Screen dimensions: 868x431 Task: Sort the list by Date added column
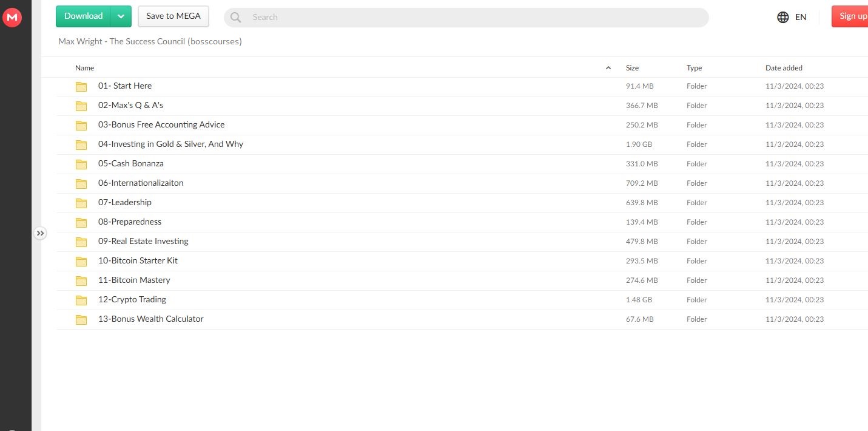[x=783, y=68]
